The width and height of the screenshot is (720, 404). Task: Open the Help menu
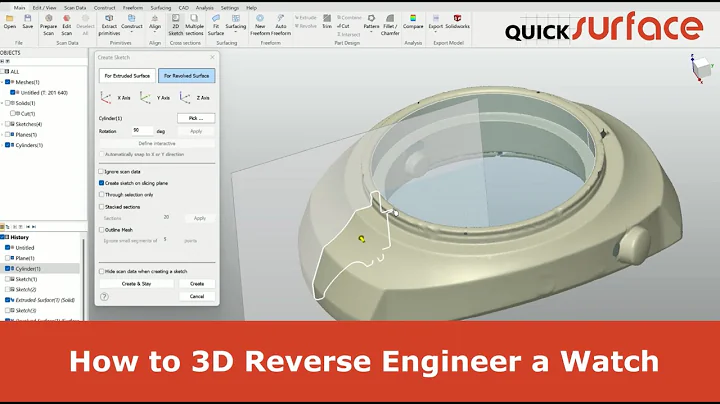(251, 8)
